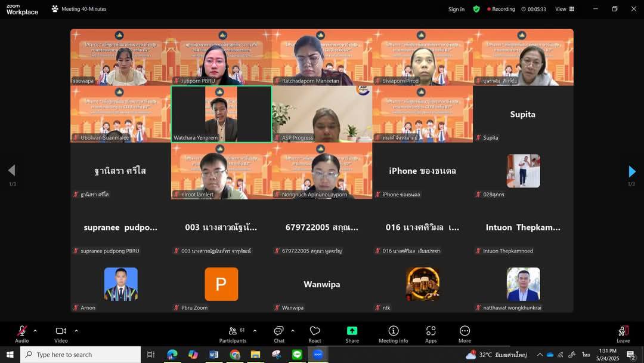Screen dimensions: 644x363
Task: Expand the video settings caret
Action: (x=76, y=330)
